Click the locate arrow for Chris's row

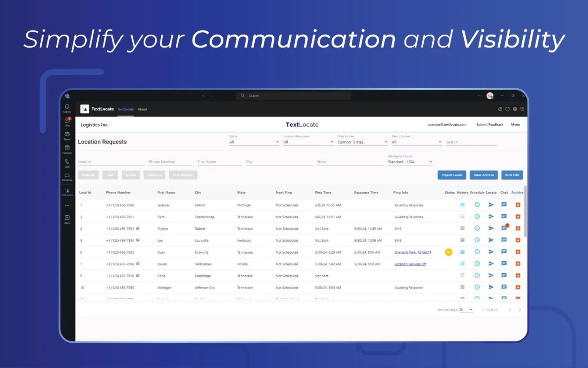[x=491, y=275]
